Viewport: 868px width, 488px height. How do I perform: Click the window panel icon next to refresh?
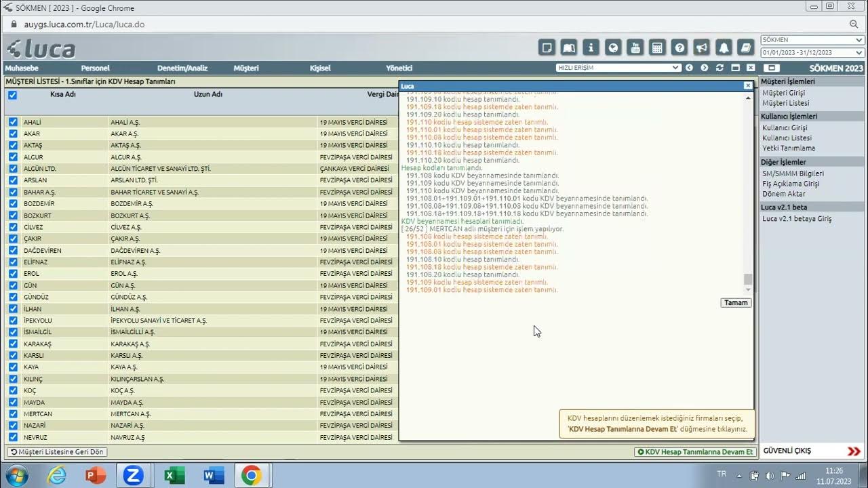[x=735, y=68]
